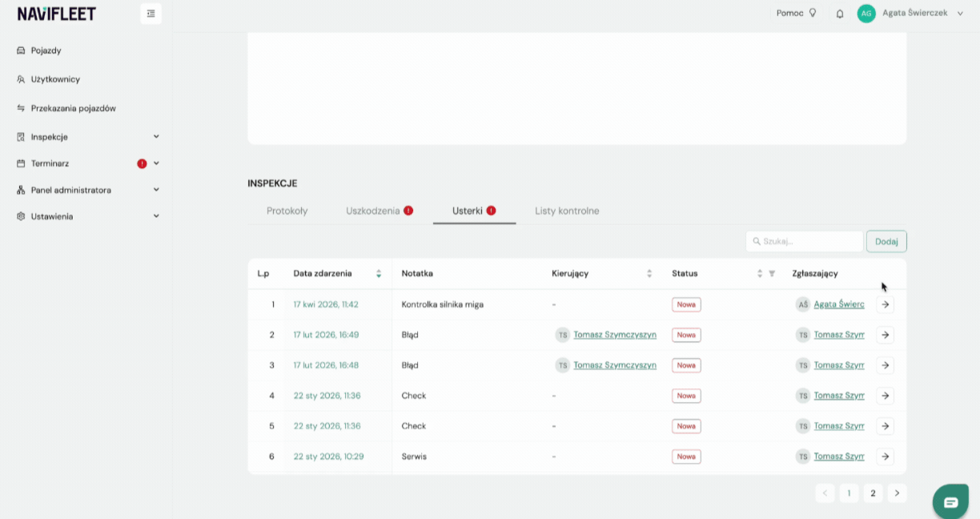This screenshot has height=519, width=980.
Task: Click TS avatar next to driver in row 2
Action: point(563,335)
